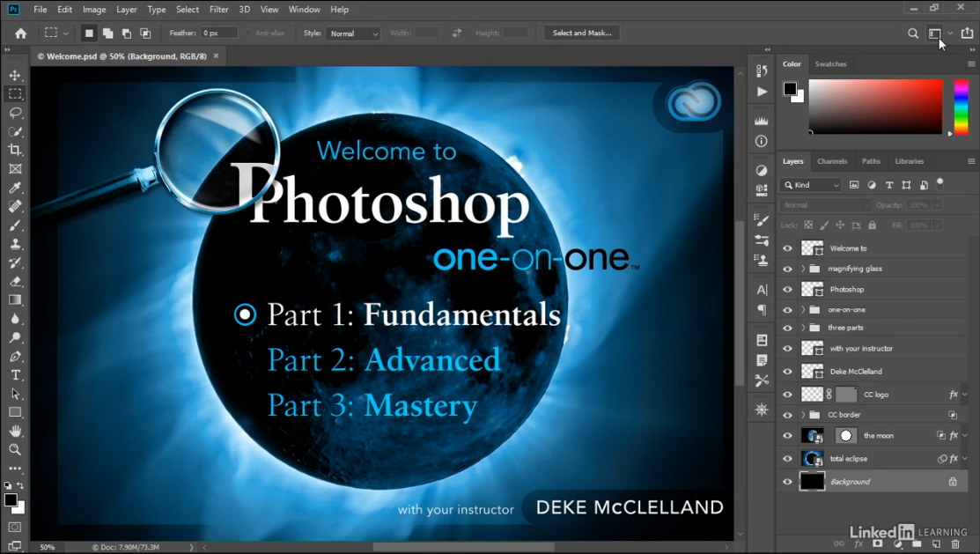Open the File menu
The image size is (980, 554).
click(40, 10)
